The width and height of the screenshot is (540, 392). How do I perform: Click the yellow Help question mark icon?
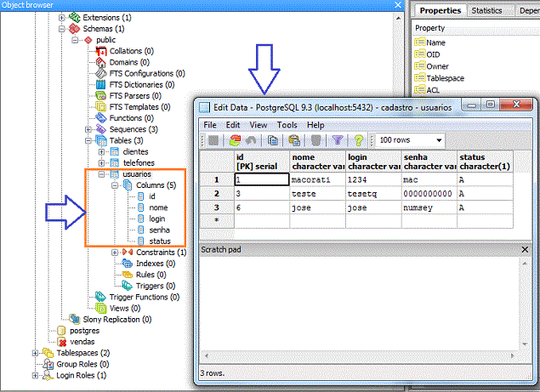pyautogui.click(x=359, y=140)
